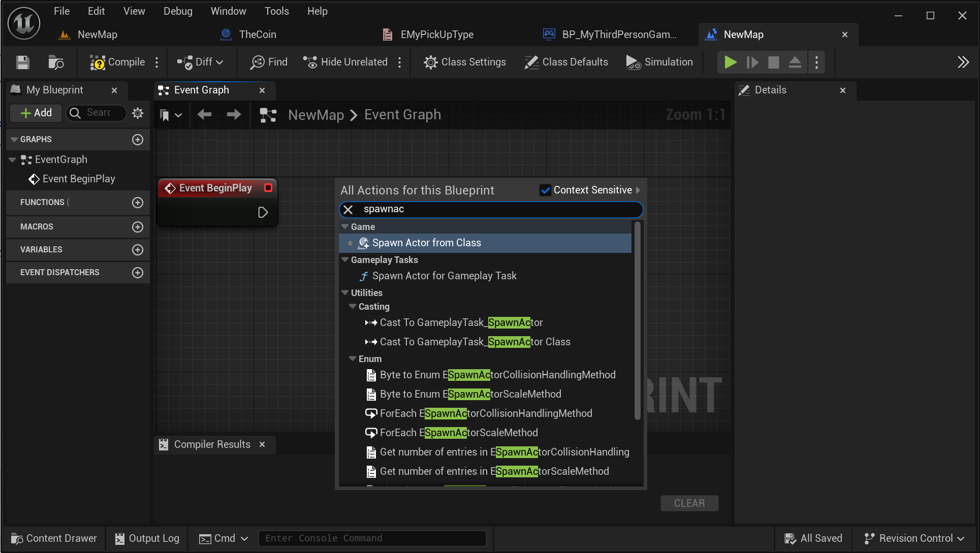Click NewMap in the graph breadcrumb

(316, 115)
